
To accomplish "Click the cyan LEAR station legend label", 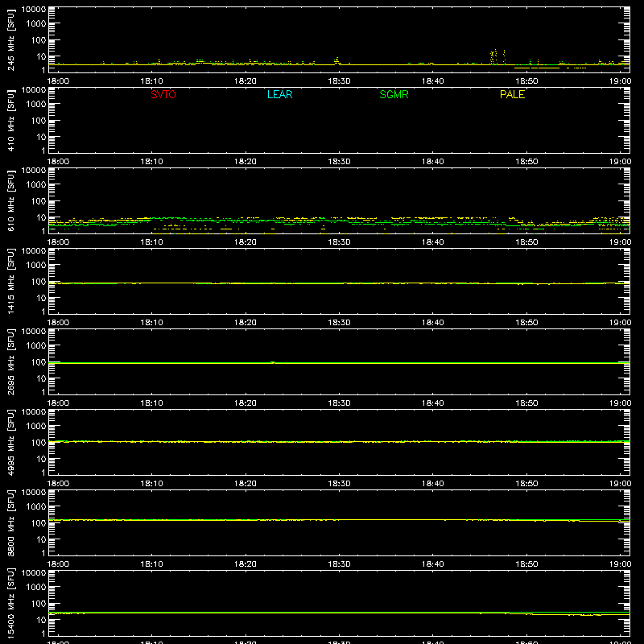I will (279, 94).
